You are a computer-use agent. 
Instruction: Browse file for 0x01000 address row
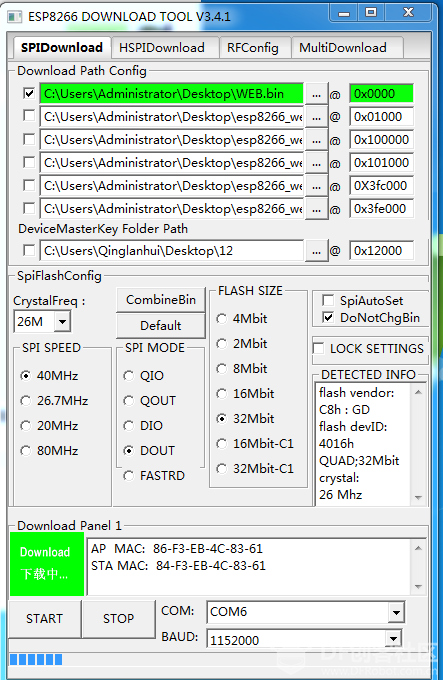point(316,117)
